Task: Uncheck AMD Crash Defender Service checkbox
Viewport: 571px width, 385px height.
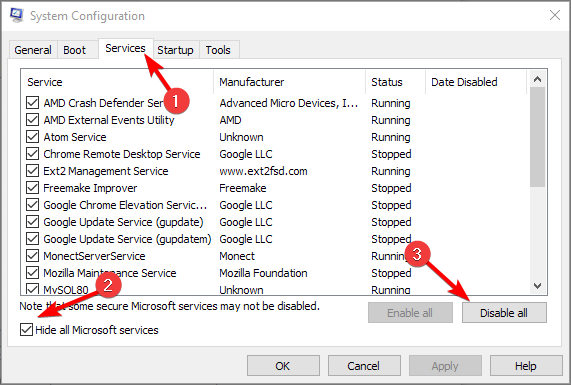Action: [x=32, y=103]
